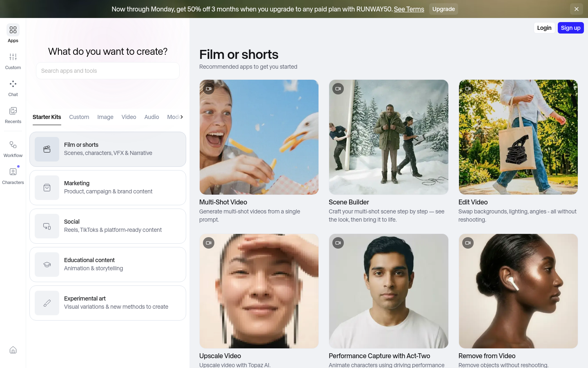
Task: Dismiss the promotional banner
Action: tap(577, 9)
